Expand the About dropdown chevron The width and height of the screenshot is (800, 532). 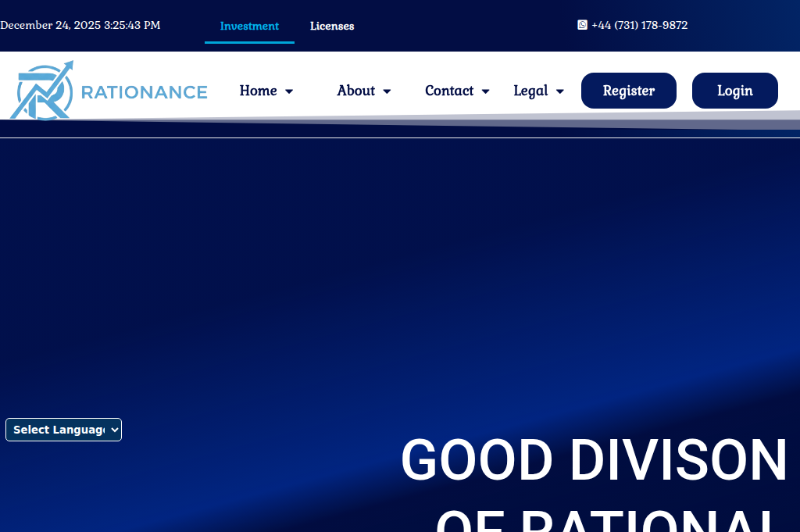[387, 91]
